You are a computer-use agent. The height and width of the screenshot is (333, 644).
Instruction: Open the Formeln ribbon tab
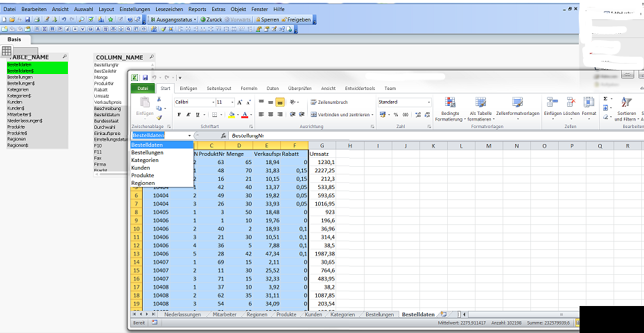[x=249, y=89]
